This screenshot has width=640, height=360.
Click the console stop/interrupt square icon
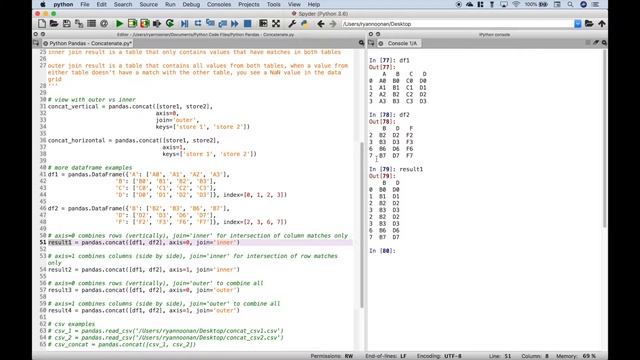(588, 43)
